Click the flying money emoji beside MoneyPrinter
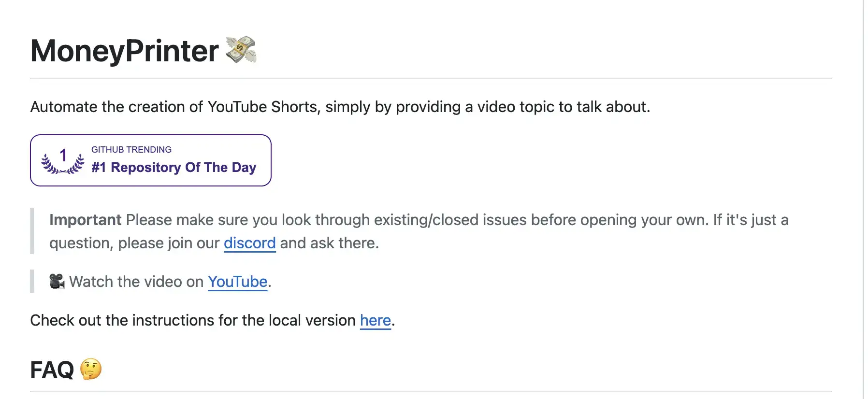The image size is (868, 399). (x=241, y=50)
